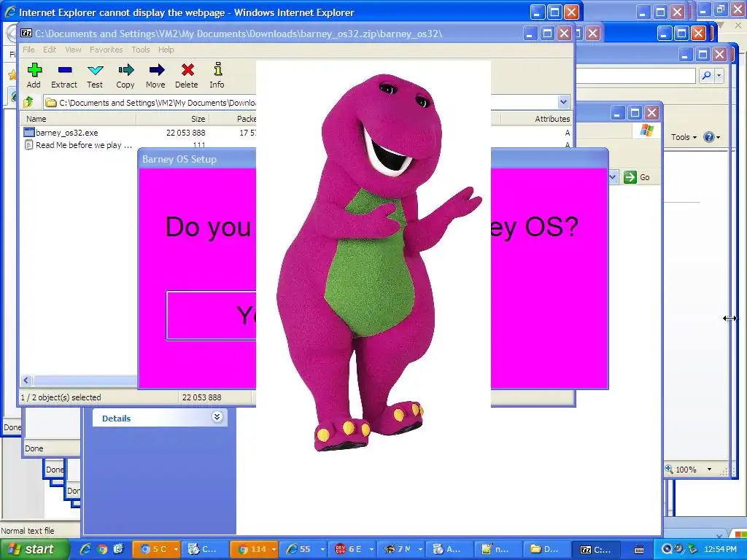Open the Favorites menu in 7-Zip
This screenshot has height=560, width=747.
107,50
